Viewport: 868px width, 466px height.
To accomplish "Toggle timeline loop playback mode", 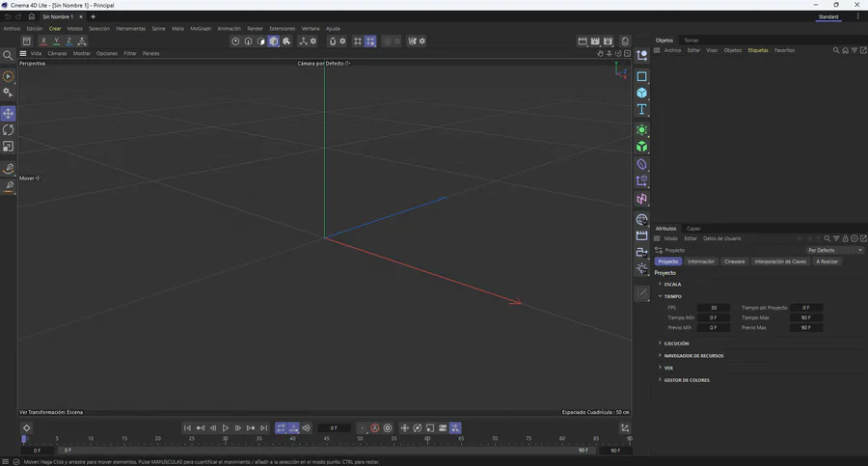I will point(281,428).
